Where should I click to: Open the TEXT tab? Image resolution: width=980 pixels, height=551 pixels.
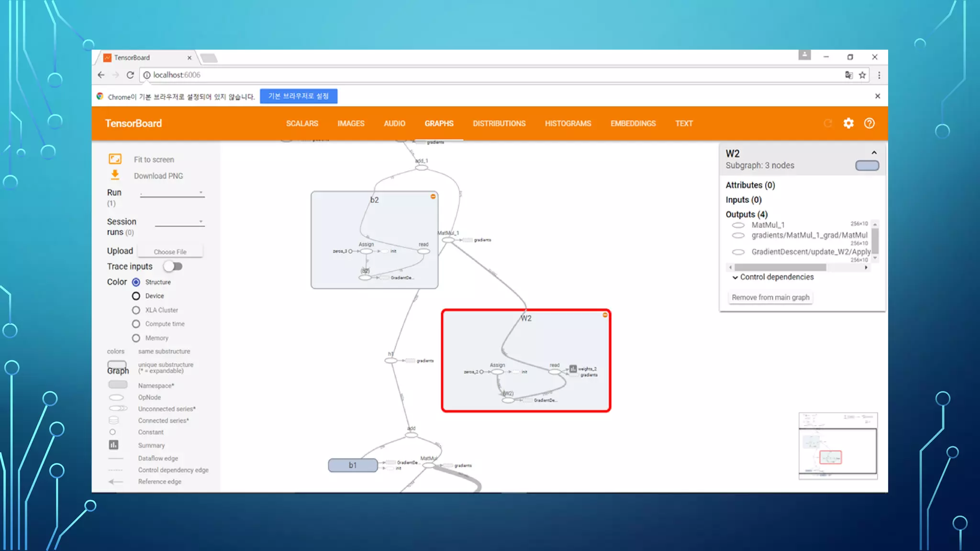click(684, 123)
